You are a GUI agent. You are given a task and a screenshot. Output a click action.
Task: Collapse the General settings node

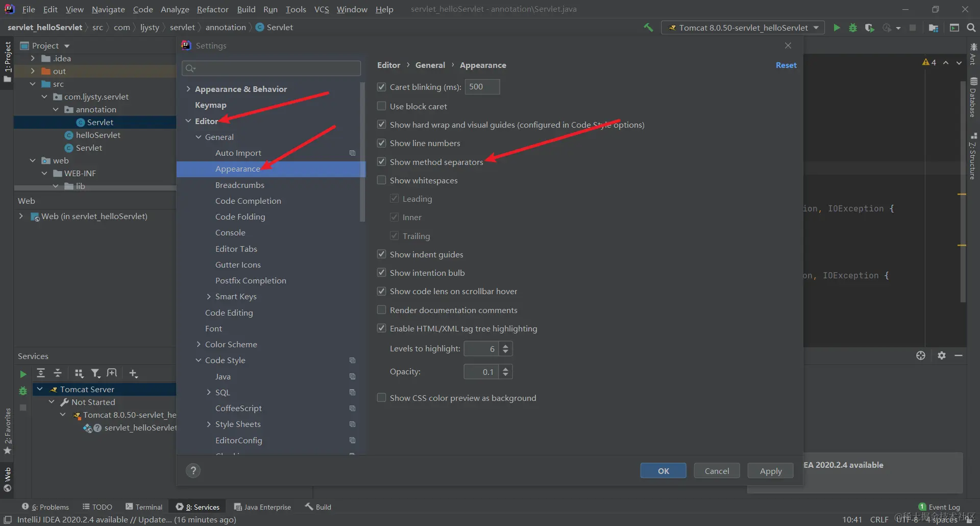point(199,137)
